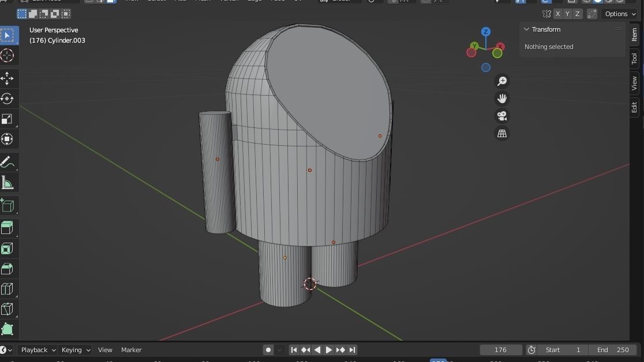Activate the combined Transform tool
The height and width of the screenshot is (362, 644).
coord(7,139)
